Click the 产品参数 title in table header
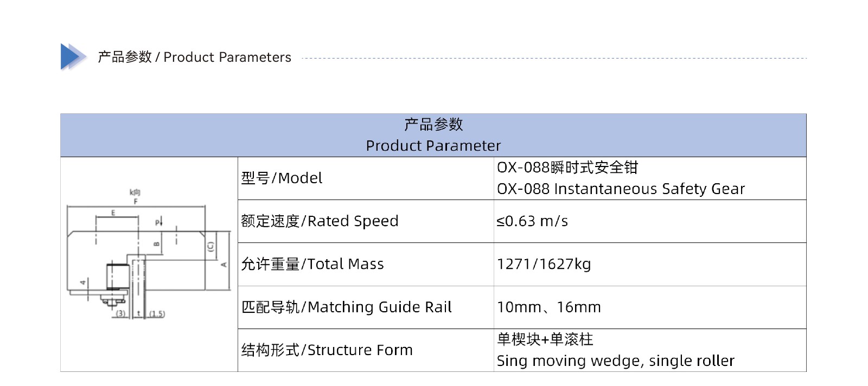The height and width of the screenshot is (386, 868). tap(433, 124)
